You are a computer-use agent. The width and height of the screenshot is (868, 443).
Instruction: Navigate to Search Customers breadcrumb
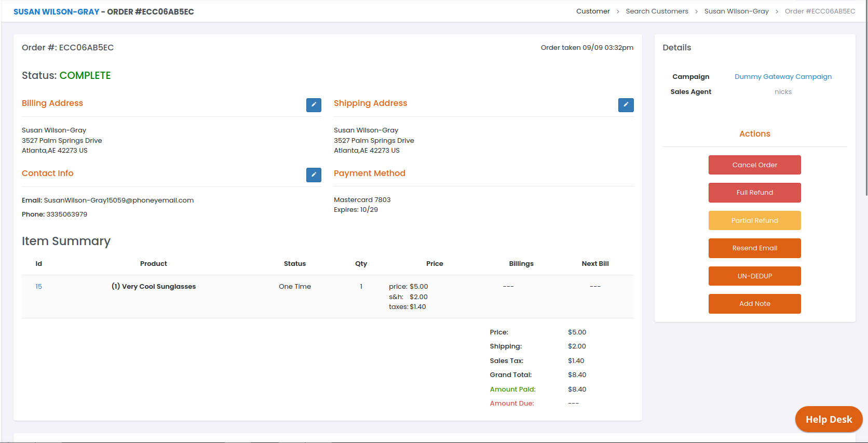[657, 11]
